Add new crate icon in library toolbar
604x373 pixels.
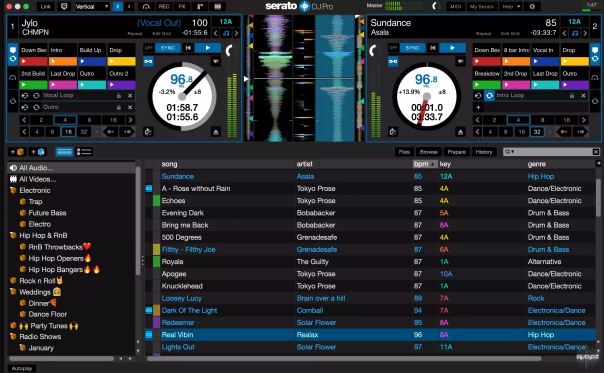18,152
